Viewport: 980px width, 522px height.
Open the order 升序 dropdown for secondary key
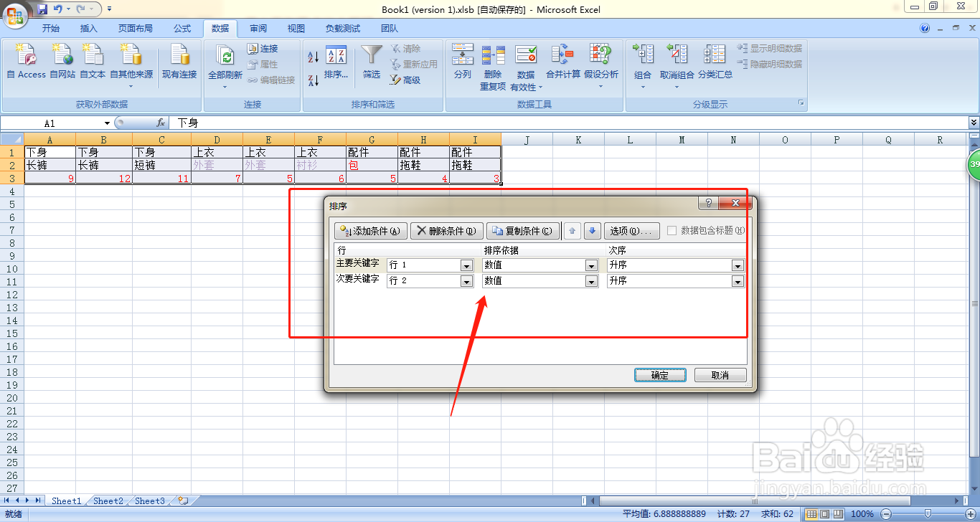pyautogui.click(x=738, y=281)
